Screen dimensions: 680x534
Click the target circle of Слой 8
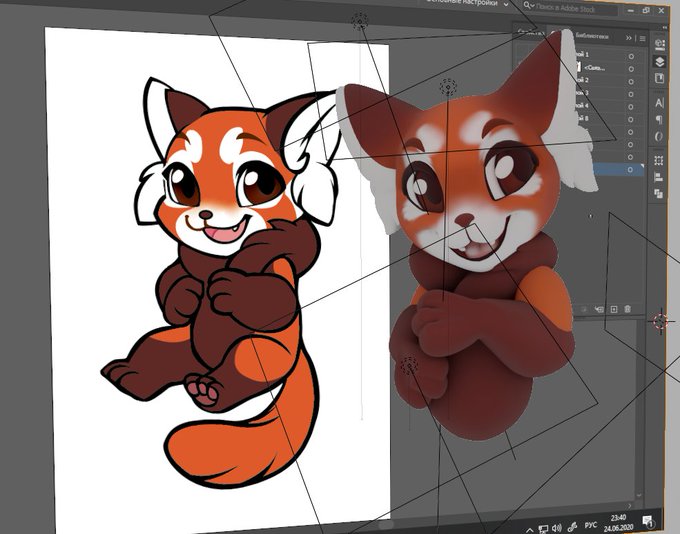click(x=631, y=119)
